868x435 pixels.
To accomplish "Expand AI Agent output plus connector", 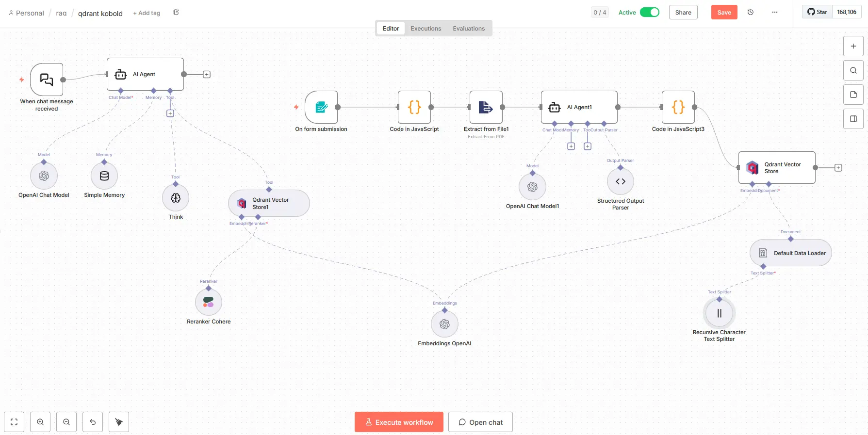I will click(207, 74).
